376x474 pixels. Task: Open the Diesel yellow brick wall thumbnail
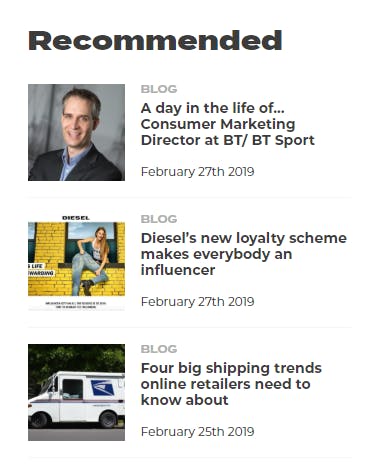[x=76, y=262]
